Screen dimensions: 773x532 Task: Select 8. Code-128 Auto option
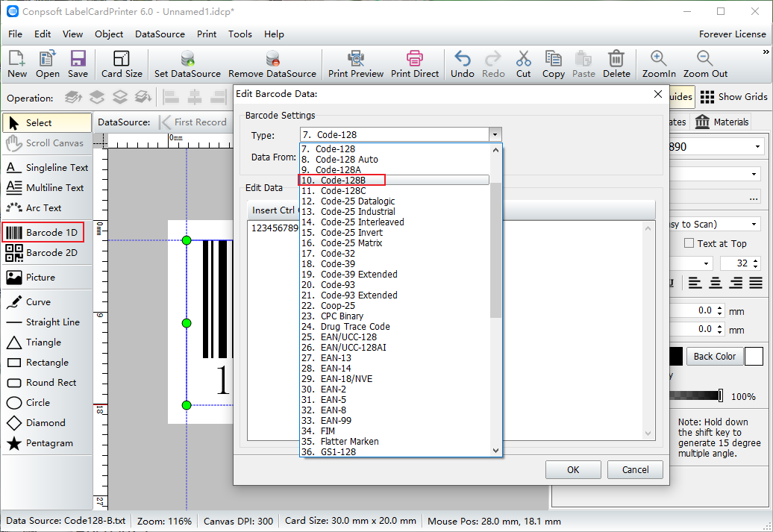[395, 159]
